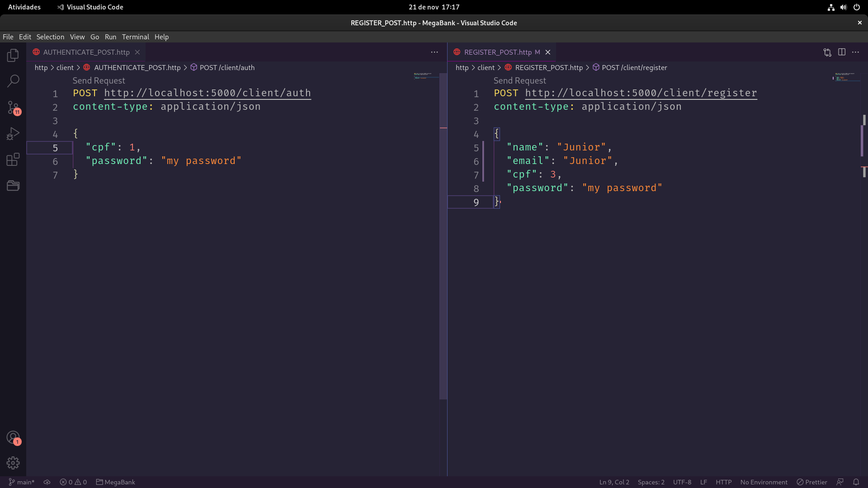Screen dimensions: 868x488
Task: Click the Accounts icon with badge
Action: pyautogui.click(x=13, y=437)
